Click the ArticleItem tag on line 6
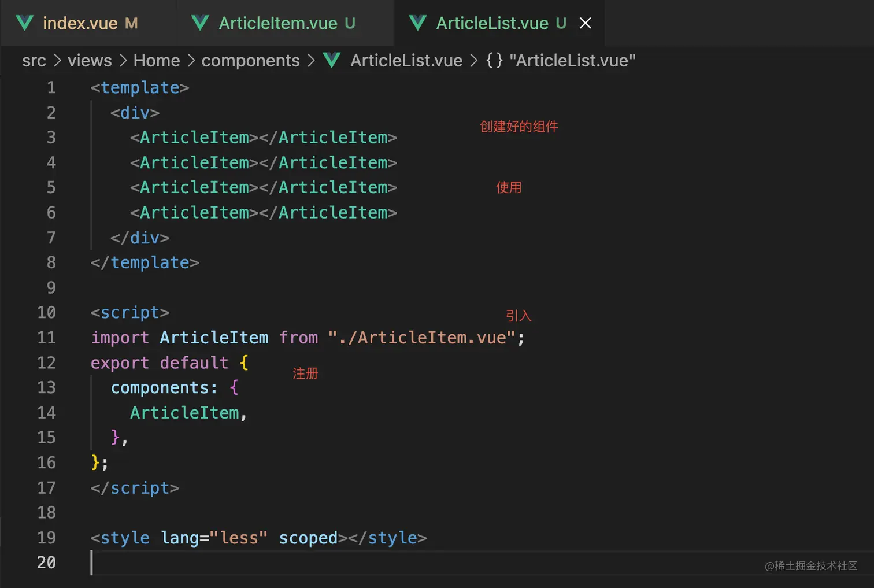This screenshot has height=588, width=874. click(264, 213)
